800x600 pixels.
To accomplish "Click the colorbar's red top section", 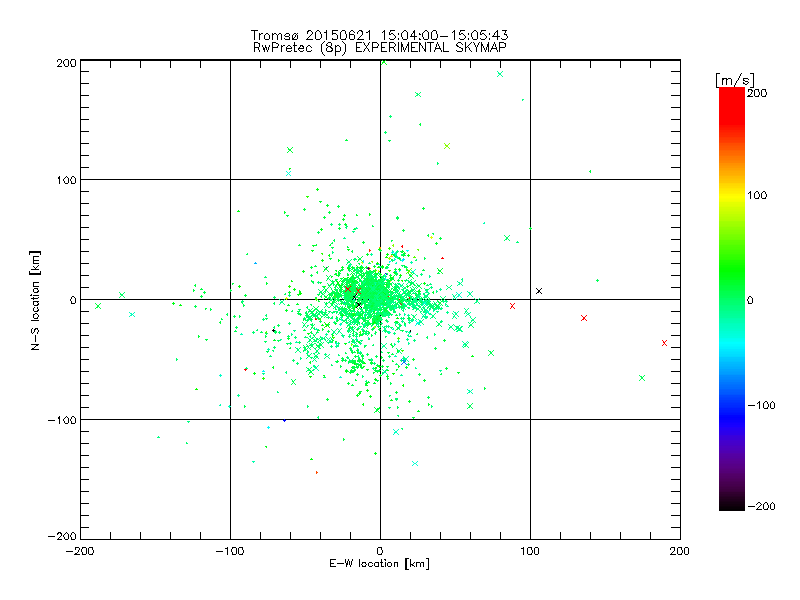I will click(x=732, y=105).
